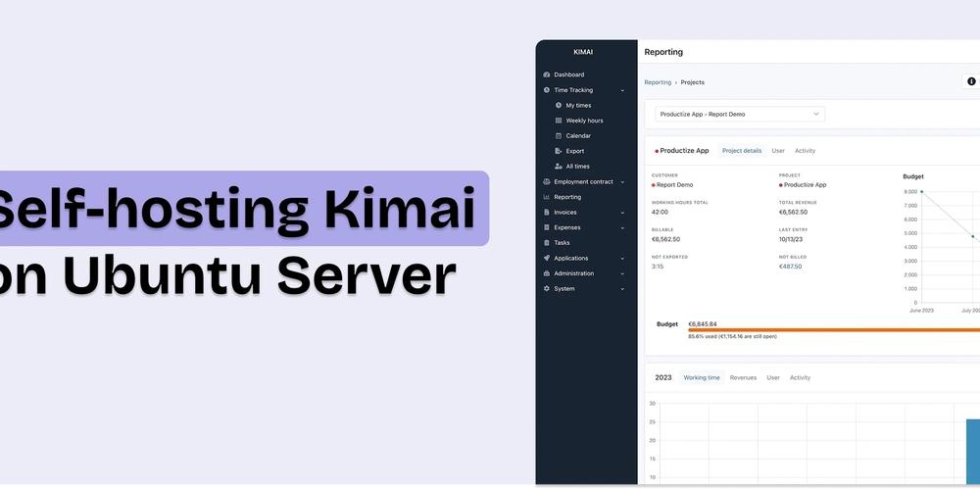Click the Productize App card title
980x489 pixels.
point(684,151)
